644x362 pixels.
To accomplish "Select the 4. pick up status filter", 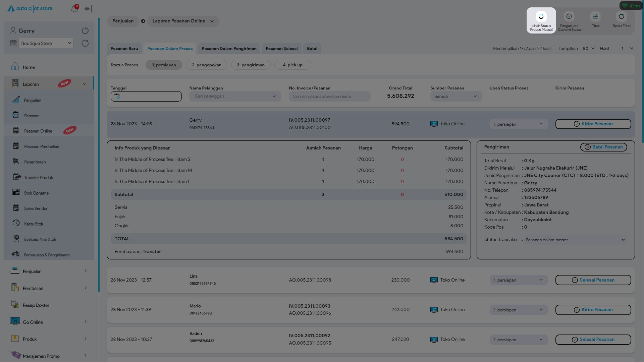I will point(292,65).
